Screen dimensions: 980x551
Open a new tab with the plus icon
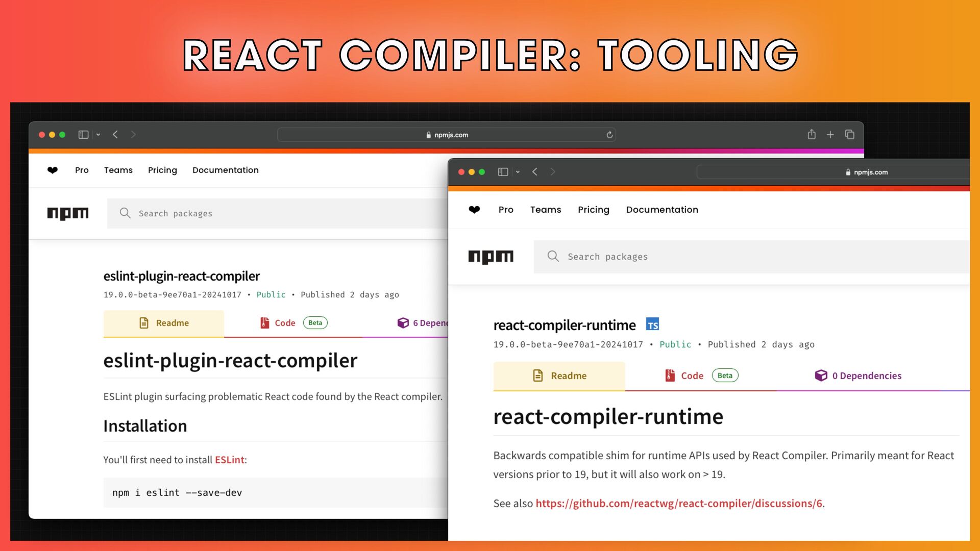coord(830,135)
